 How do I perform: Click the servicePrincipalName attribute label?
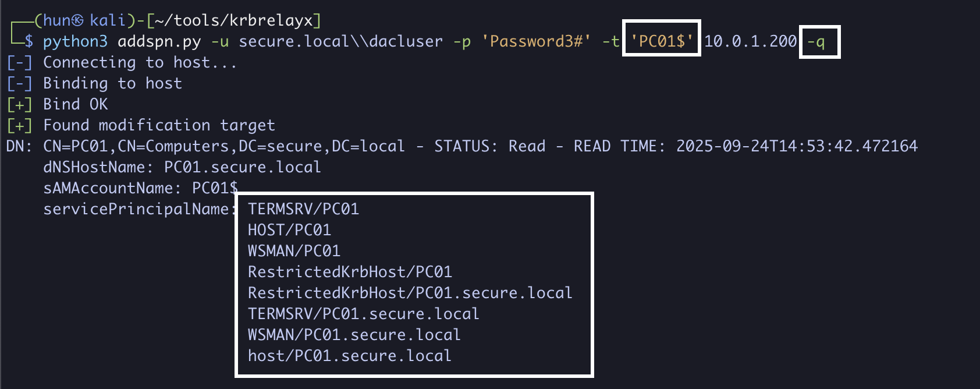click(x=136, y=209)
